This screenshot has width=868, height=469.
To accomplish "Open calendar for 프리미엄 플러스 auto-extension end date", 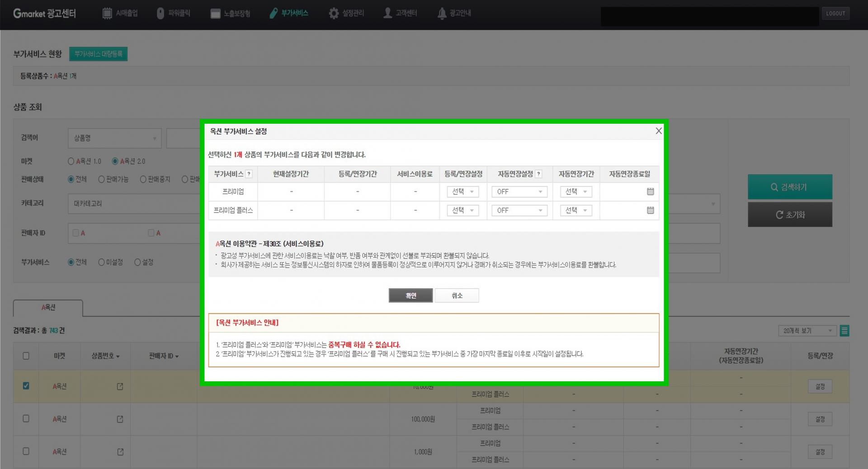I will (x=650, y=210).
